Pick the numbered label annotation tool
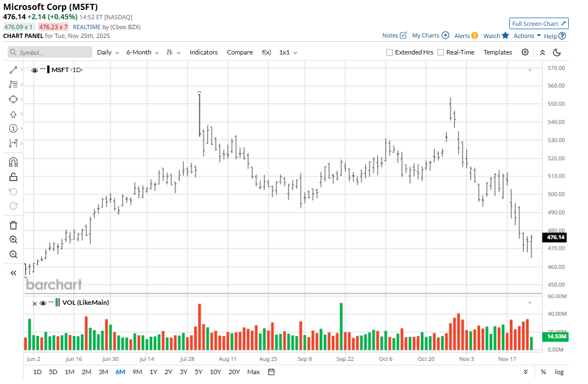Viewport: 588px width, 384px height. coord(13,129)
